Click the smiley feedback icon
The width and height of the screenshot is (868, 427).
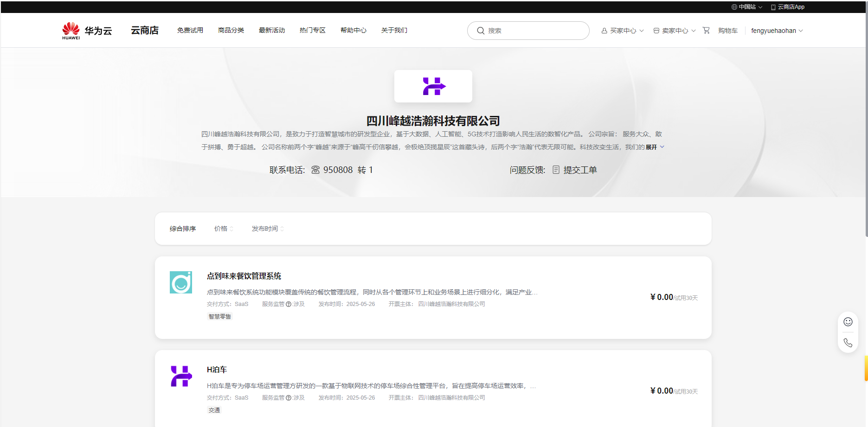pos(848,322)
